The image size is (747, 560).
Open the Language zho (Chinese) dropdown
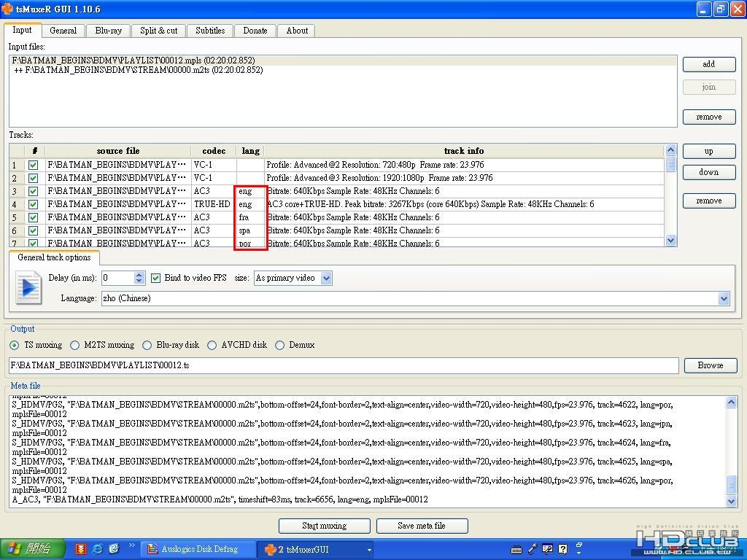[724, 298]
